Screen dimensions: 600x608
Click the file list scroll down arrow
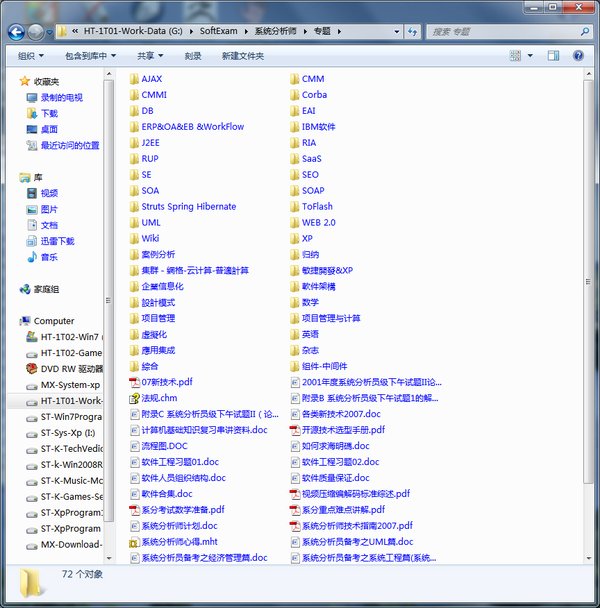click(x=588, y=558)
